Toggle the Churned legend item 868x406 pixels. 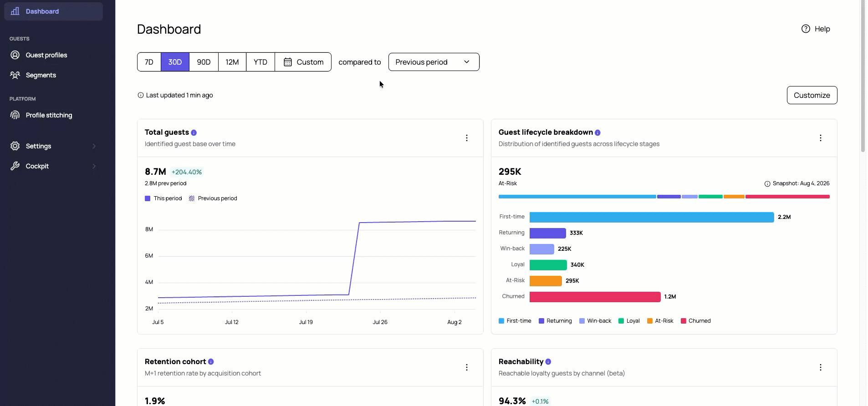click(x=695, y=321)
